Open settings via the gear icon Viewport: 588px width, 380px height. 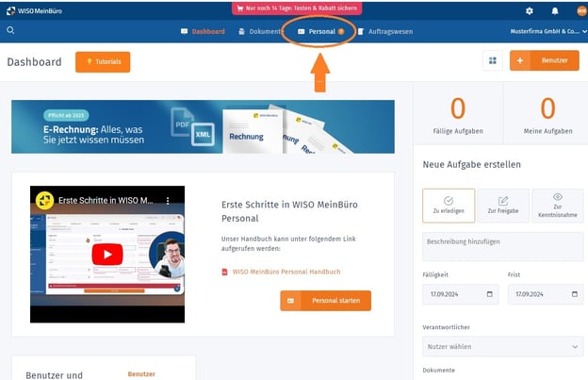pyautogui.click(x=529, y=10)
